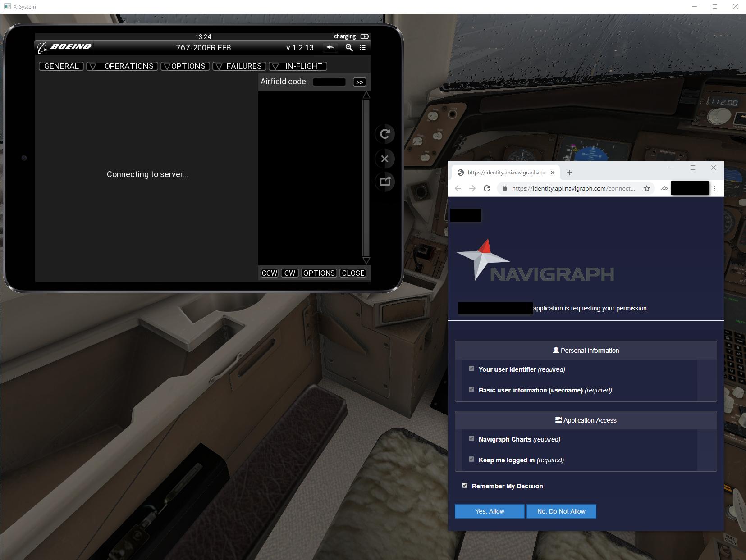This screenshot has height=560, width=746.
Task: Maximize the Navigraph browser window
Action: (693, 168)
